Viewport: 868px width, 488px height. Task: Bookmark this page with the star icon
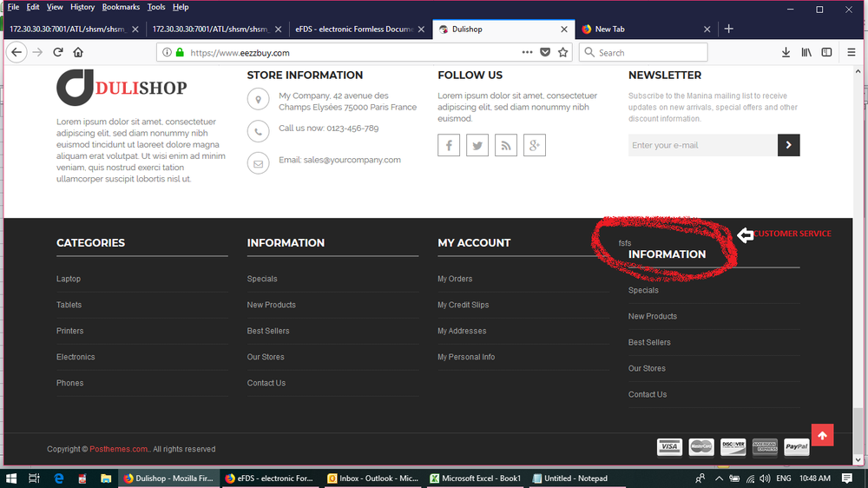tap(563, 53)
